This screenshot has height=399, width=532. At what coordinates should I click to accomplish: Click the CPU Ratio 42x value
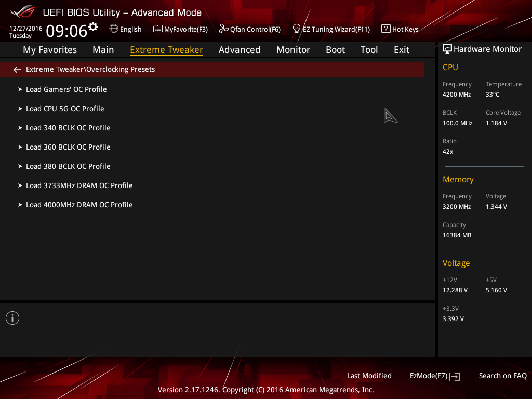(448, 152)
